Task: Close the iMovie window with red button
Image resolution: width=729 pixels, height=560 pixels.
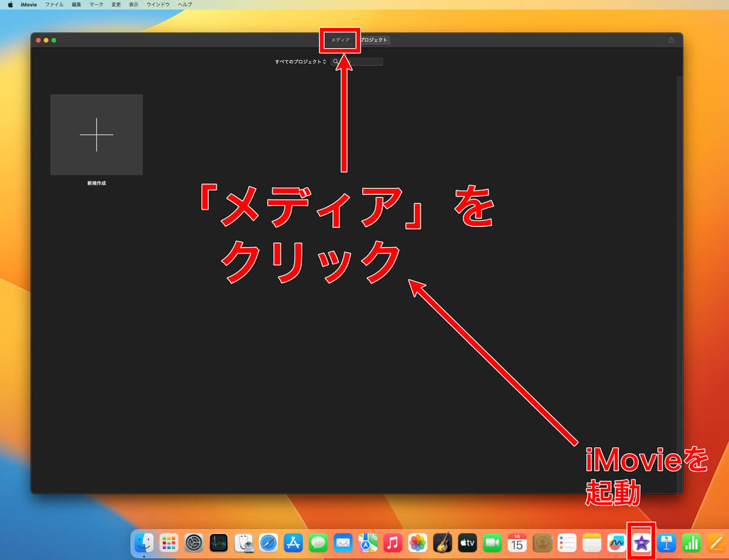Action: [x=38, y=40]
